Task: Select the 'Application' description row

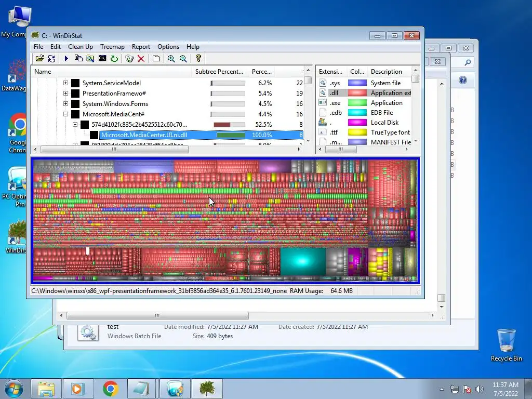Action: 387,102
